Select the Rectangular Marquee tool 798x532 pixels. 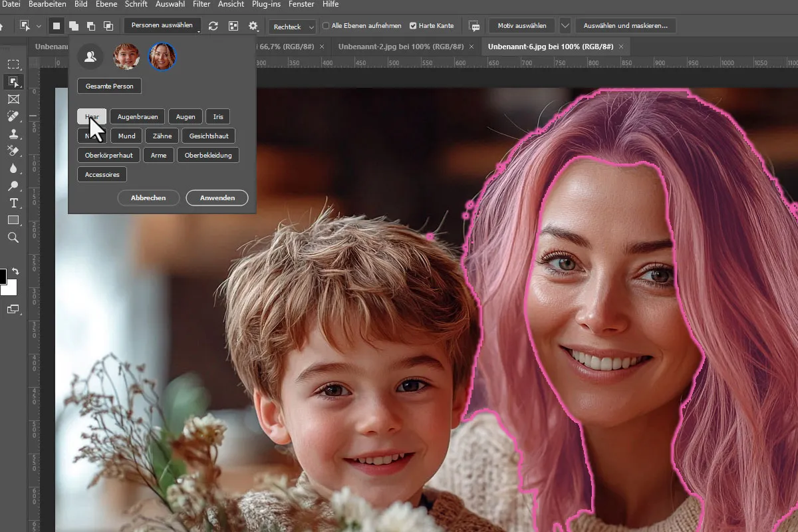pos(13,65)
